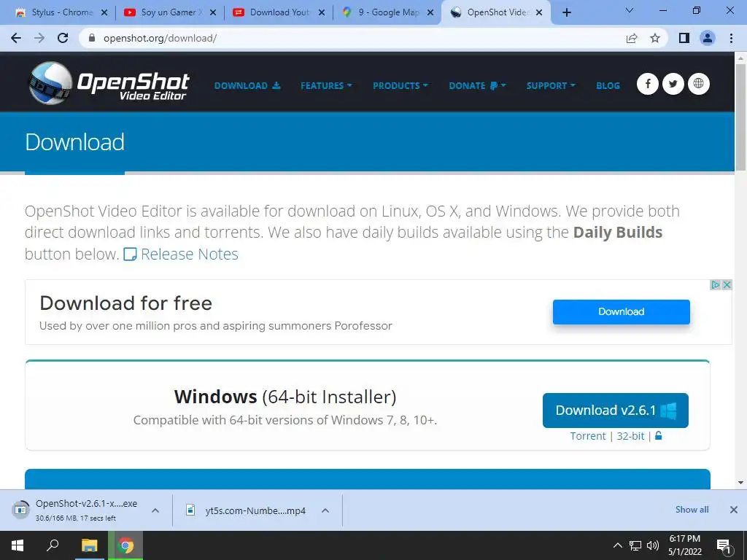This screenshot has width=747, height=560.
Task: Expand the FEATURES dropdown menu
Action: click(x=326, y=86)
